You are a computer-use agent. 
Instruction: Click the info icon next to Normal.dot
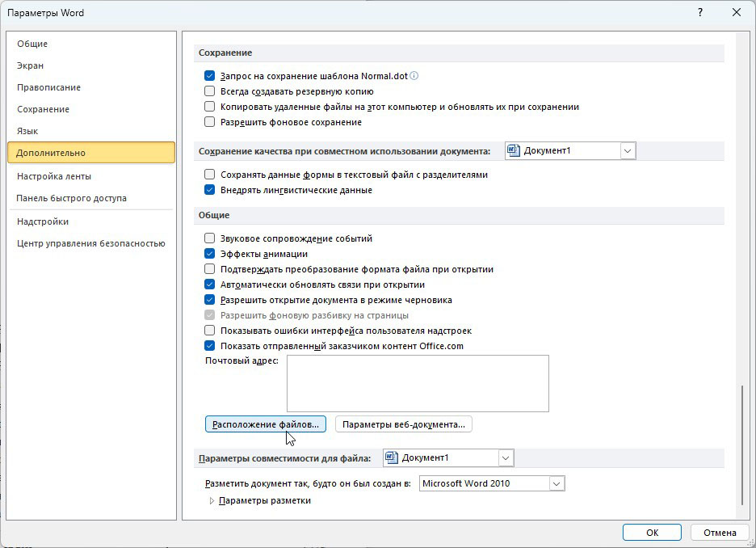click(414, 76)
